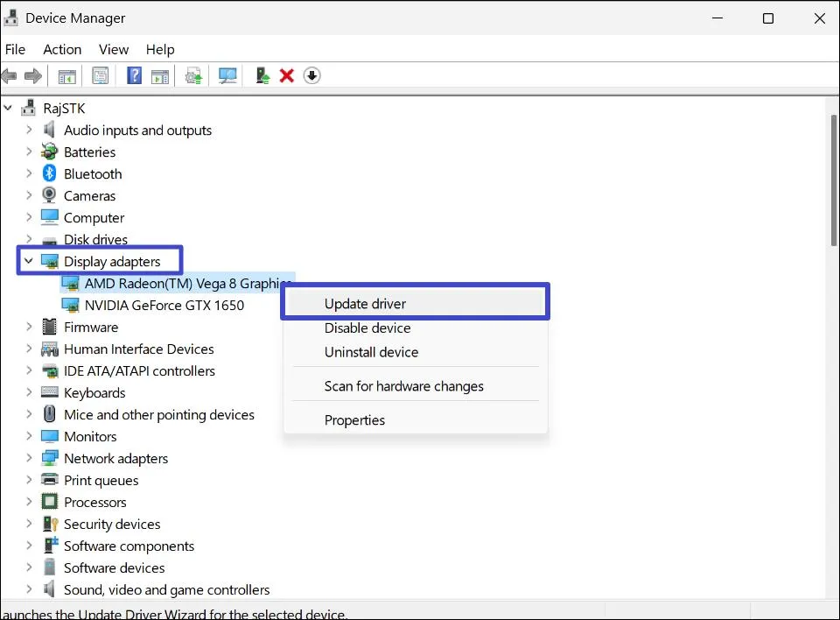Click the Bluetooth logo icon in the tree
Image resolution: width=840 pixels, height=620 pixels.
tap(49, 173)
